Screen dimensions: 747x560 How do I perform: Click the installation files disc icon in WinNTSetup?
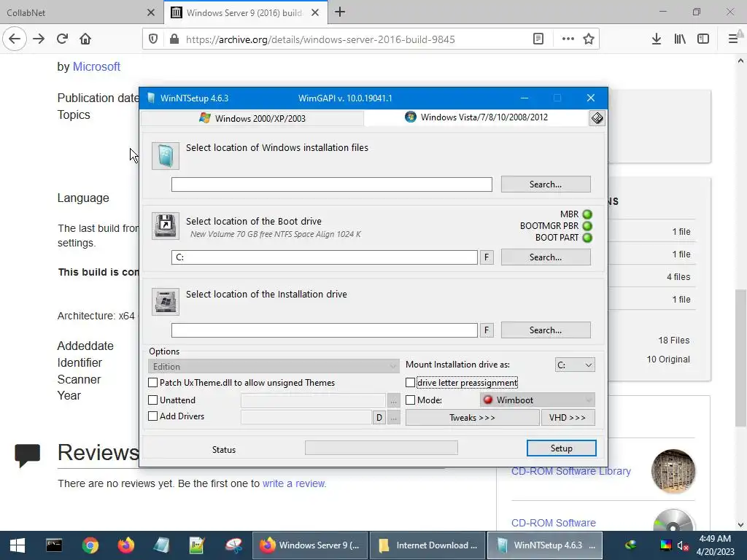point(166,156)
